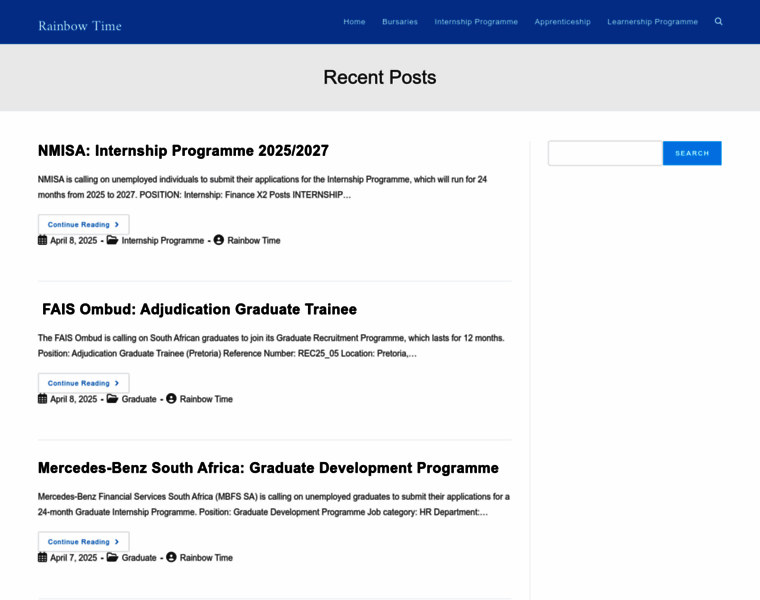This screenshot has width=760, height=600.
Task: Click the calendar icon beside April 7, 2025
Action: pos(43,557)
